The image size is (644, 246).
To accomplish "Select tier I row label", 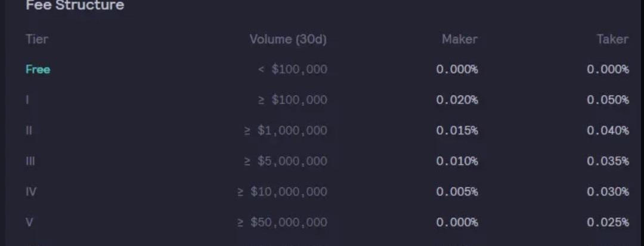I will (x=27, y=100).
